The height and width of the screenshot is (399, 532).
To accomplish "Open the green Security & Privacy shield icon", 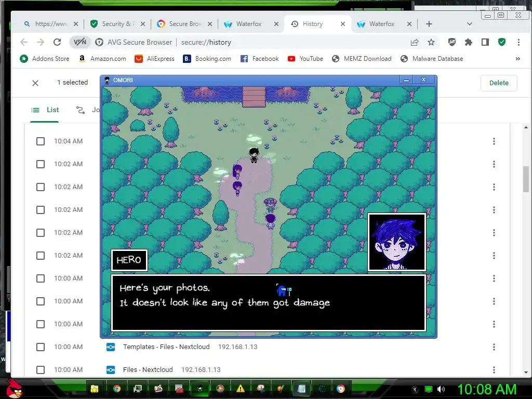I will pyautogui.click(x=502, y=42).
